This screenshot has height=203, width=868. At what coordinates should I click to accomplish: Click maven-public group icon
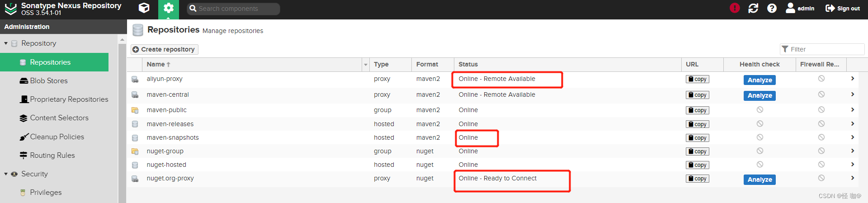135,110
